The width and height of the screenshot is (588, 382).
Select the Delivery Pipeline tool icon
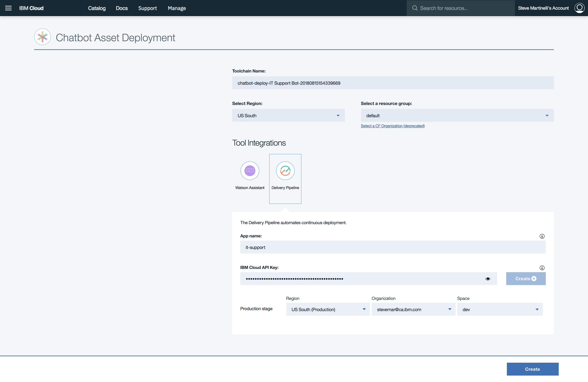pyautogui.click(x=285, y=171)
